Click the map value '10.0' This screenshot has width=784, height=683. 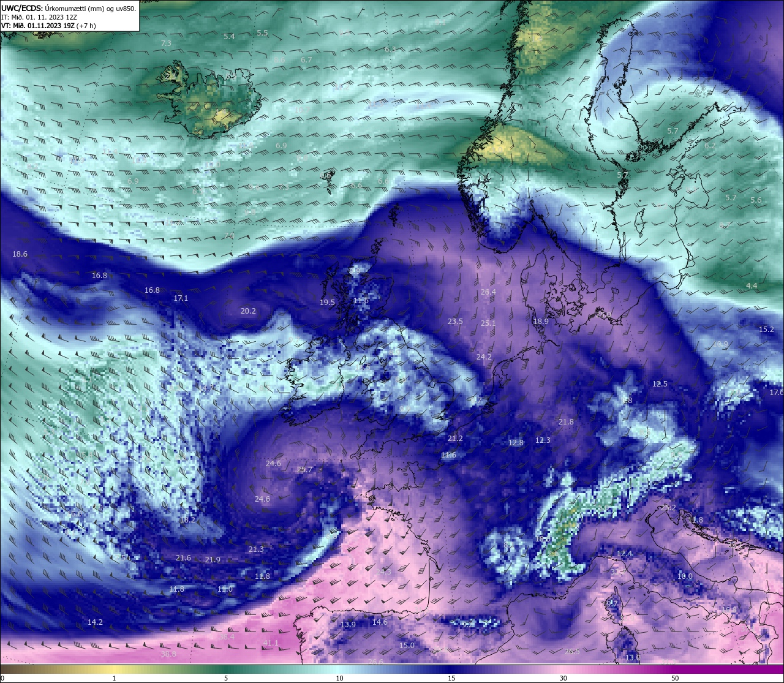tap(685, 576)
